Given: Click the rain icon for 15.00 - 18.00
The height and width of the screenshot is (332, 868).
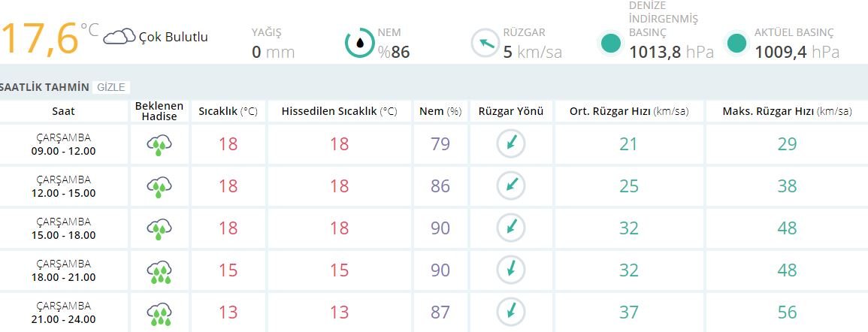Looking at the screenshot, I should [160, 228].
